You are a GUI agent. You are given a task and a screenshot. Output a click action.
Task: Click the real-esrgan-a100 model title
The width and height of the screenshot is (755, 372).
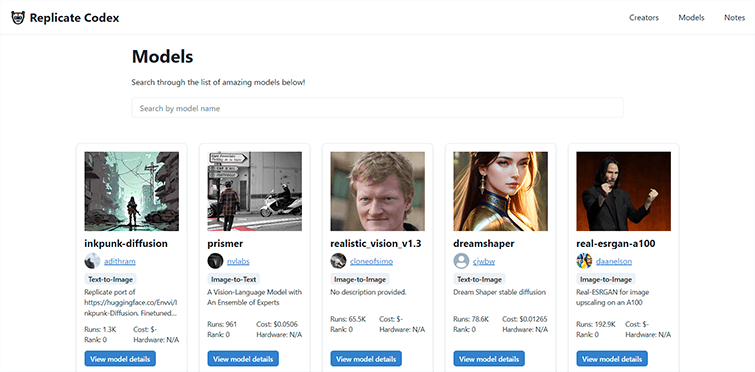616,244
